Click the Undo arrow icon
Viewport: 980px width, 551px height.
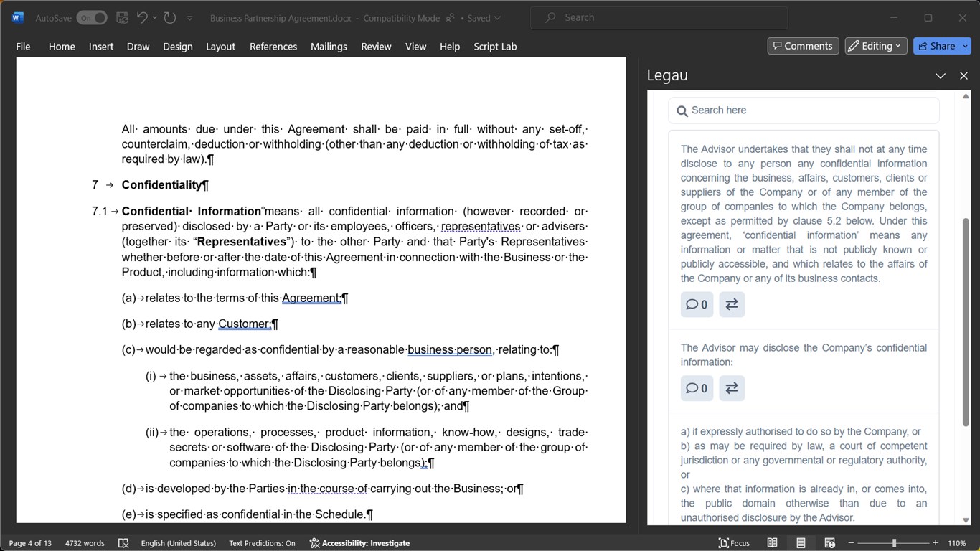point(141,18)
